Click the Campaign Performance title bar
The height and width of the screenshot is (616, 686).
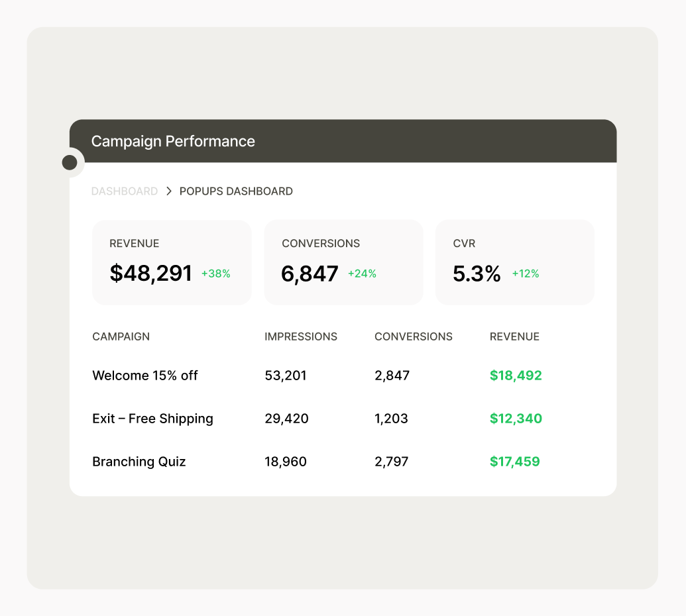click(x=343, y=140)
